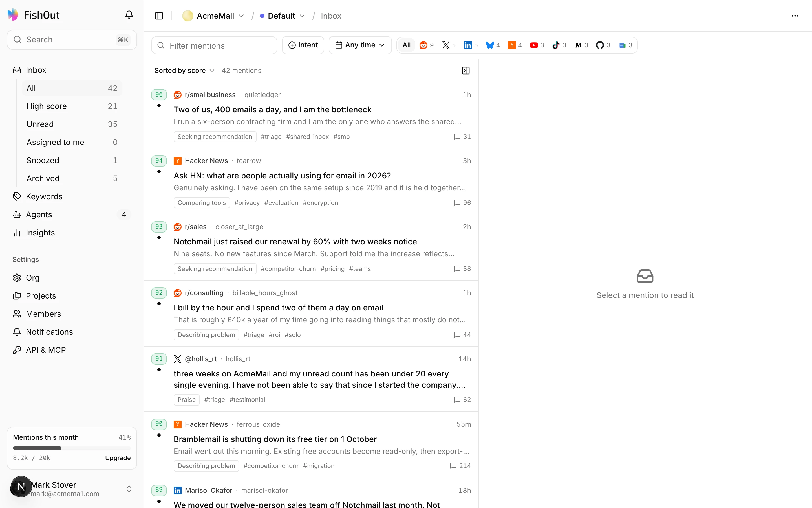Filter mentions by Medium source

[581, 45]
